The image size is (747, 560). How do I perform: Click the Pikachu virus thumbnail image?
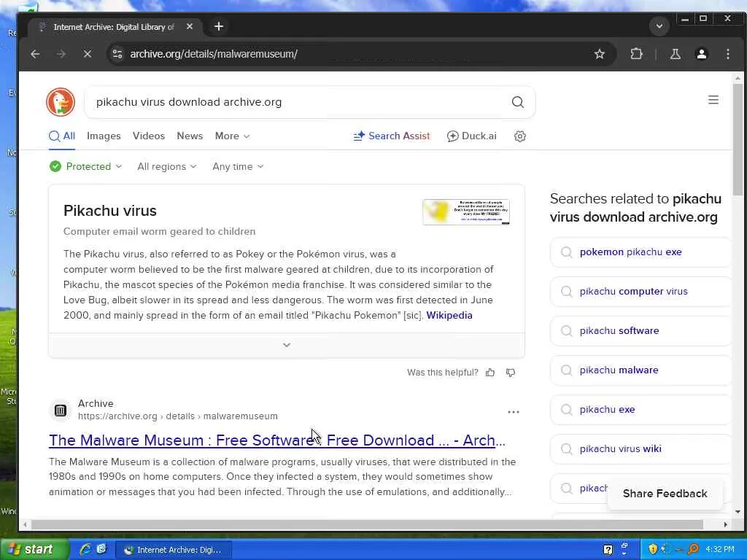pyautogui.click(x=466, y=212)
